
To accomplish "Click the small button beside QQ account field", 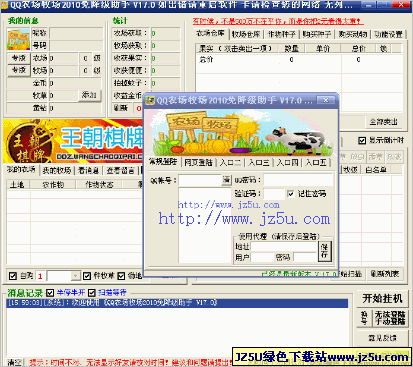I will point(226,180).
